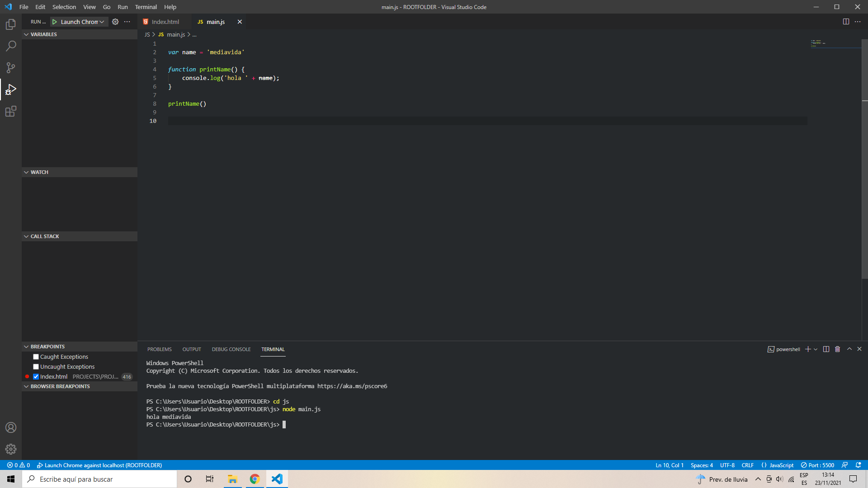Switch to the Index.html editor tab
This screenshot has width=868, height=488.
coord(165,22)
